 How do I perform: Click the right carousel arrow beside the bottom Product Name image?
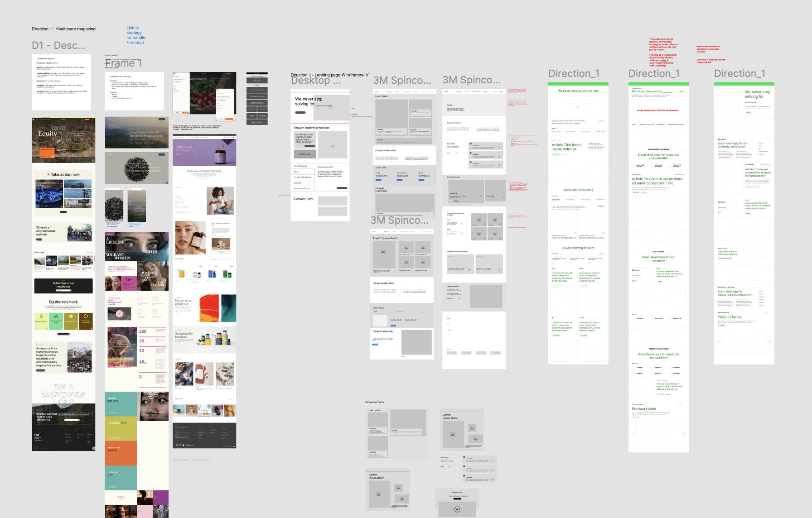(x=683, y=432)
